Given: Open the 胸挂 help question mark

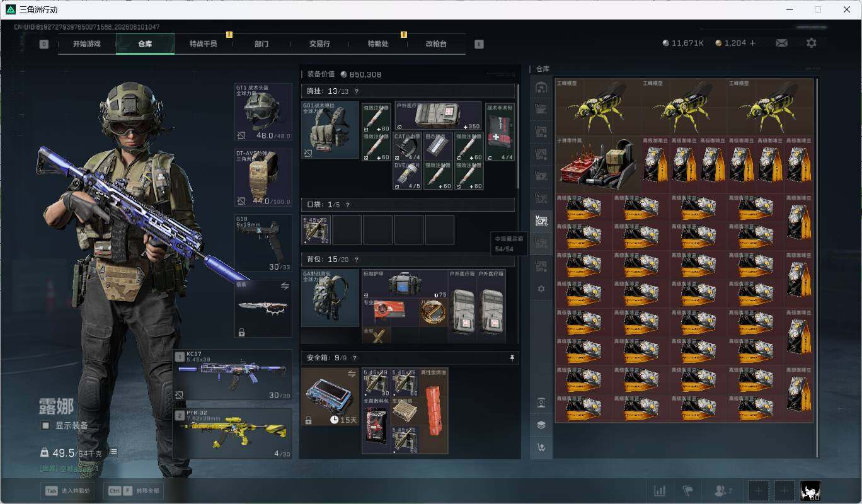Looking at the screenshot, I should tap(357, 92).
